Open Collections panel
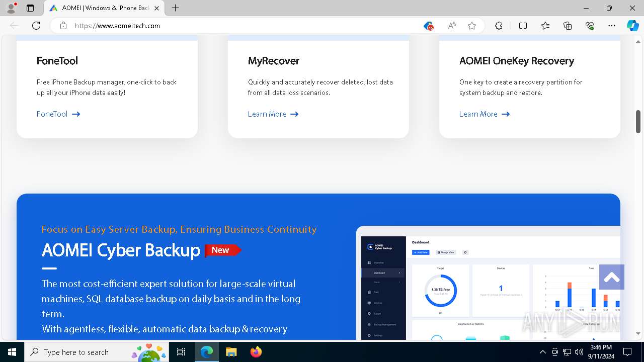The width and height of the screenshot is (644, 362). 568,26
